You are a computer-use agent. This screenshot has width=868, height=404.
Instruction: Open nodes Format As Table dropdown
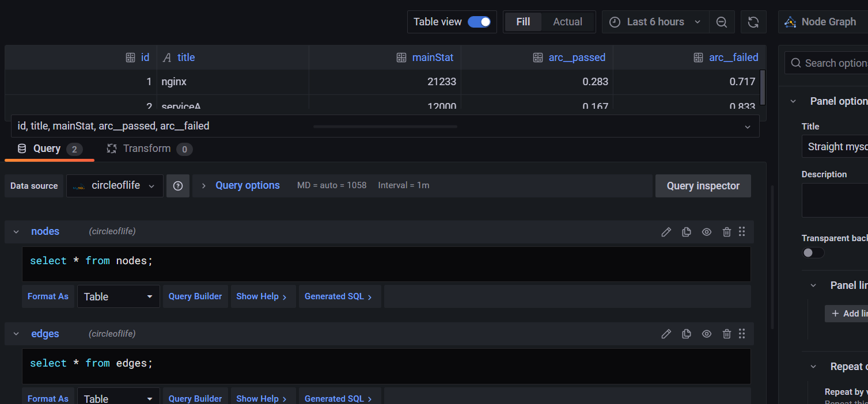[x=119, y=296]
